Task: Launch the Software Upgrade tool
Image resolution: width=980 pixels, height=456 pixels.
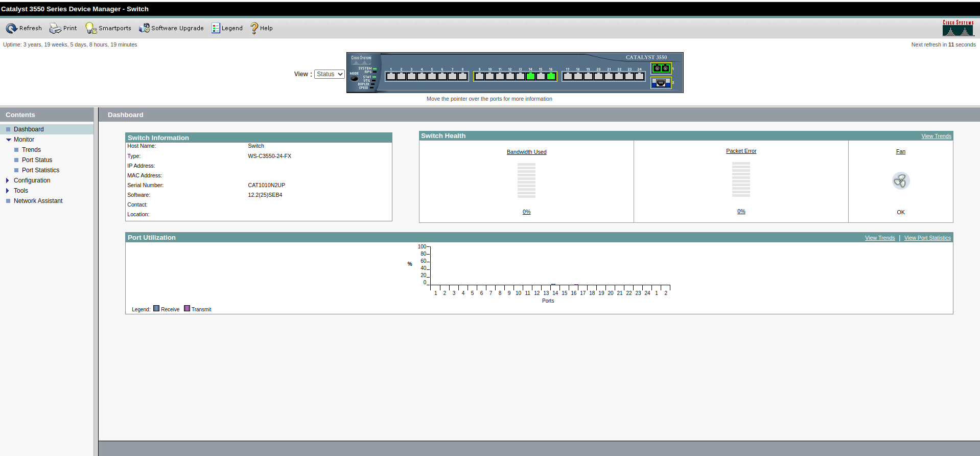Action: click(144, 28)
